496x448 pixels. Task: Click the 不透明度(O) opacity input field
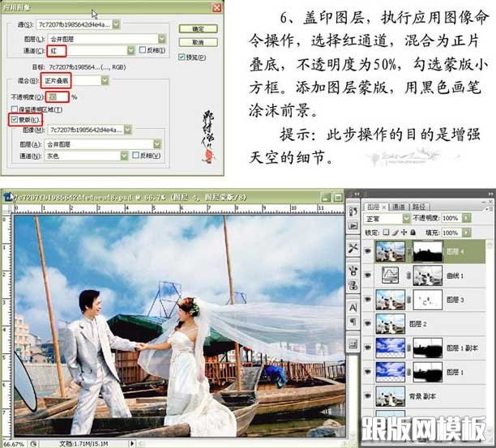(x=57, y=96)
